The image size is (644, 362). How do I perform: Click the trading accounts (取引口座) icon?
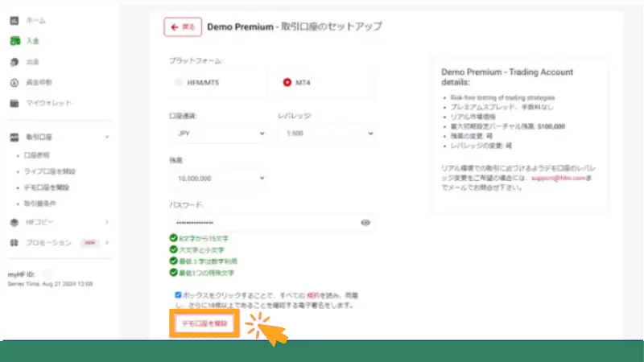[14, 137]
